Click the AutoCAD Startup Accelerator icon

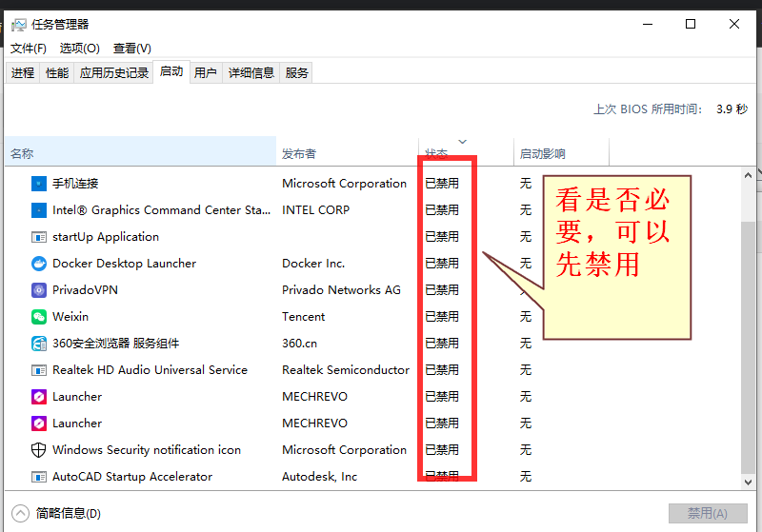(x=39, y=477)
